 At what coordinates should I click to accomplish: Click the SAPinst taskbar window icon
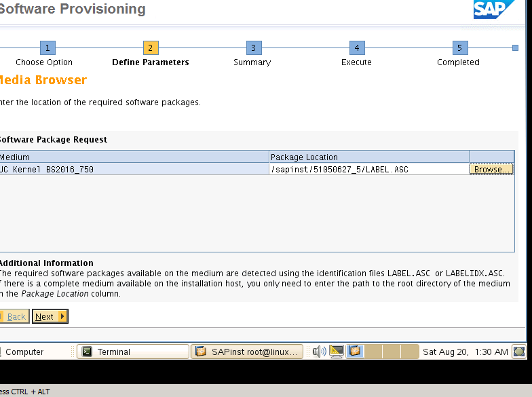coord(201,352)
